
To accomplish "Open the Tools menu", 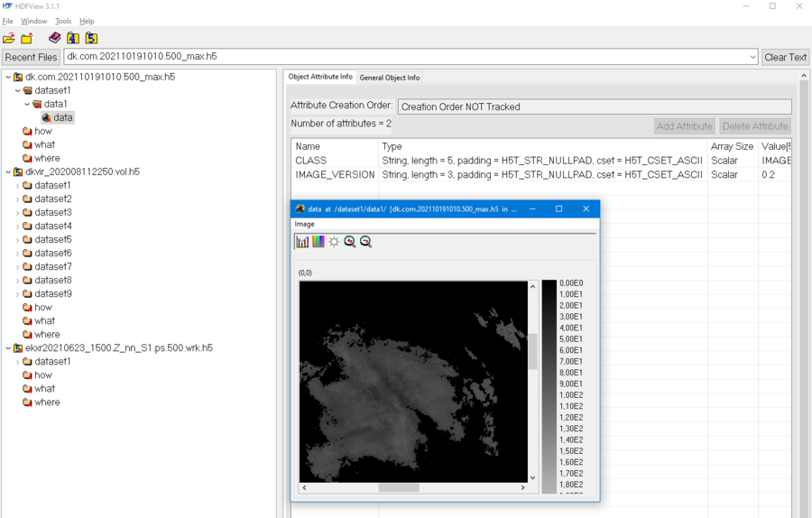I will 63,21.
